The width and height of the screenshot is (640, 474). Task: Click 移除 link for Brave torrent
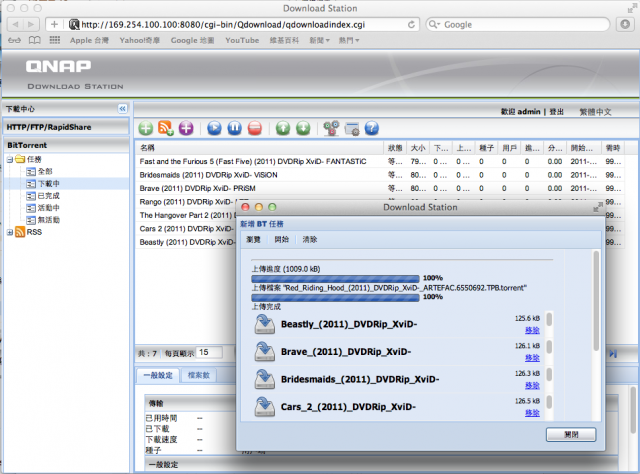tap(532, 358)
